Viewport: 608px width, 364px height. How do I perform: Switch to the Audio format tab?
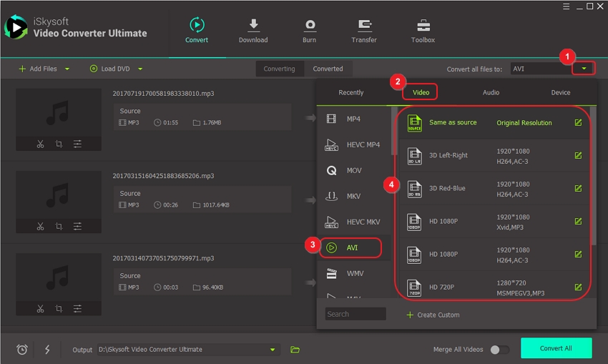coord(491,92)
